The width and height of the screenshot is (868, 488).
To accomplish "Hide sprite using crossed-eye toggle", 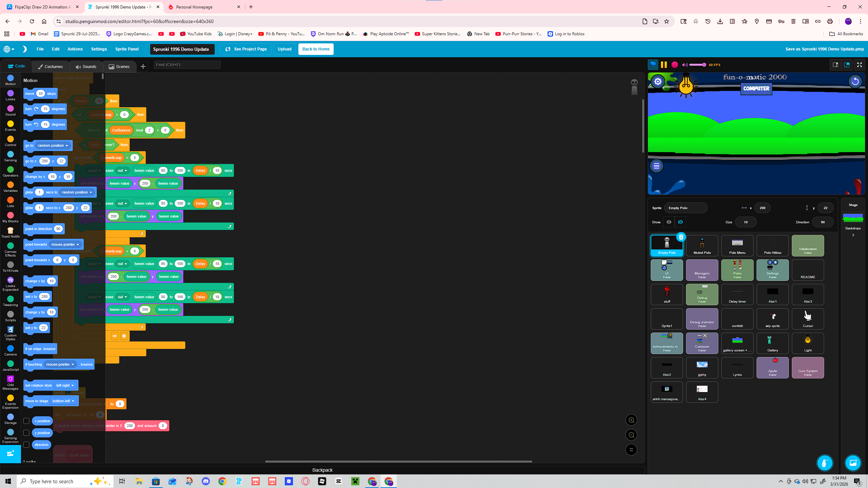I will tap(680, 222).
